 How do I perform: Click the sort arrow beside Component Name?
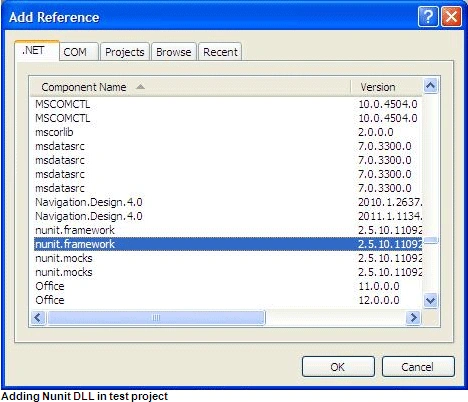click(x=141, y=87)
